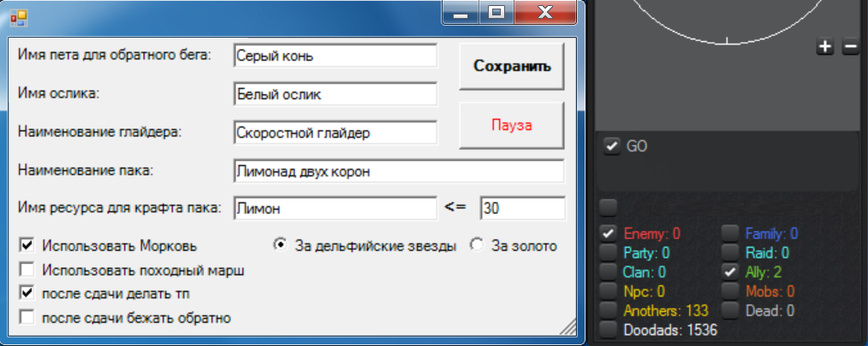Edit the pet name field 'Серый конь'

point(336,56)
